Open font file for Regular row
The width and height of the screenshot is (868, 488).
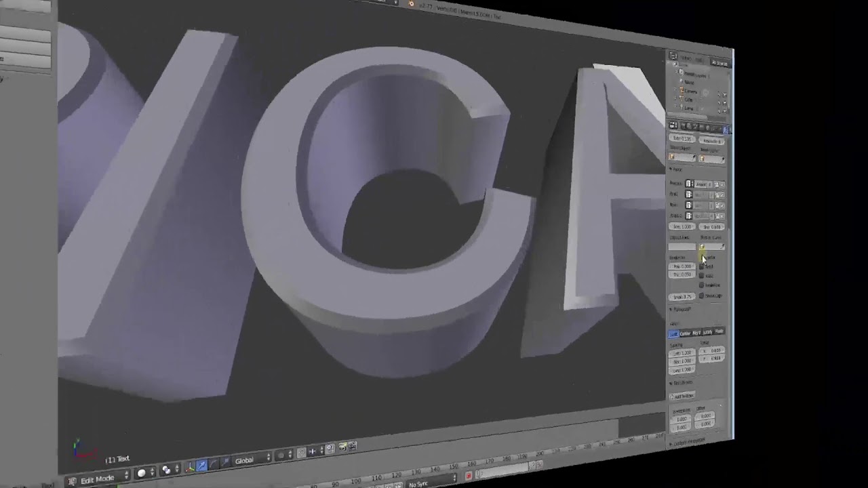(x=716, y=184)
